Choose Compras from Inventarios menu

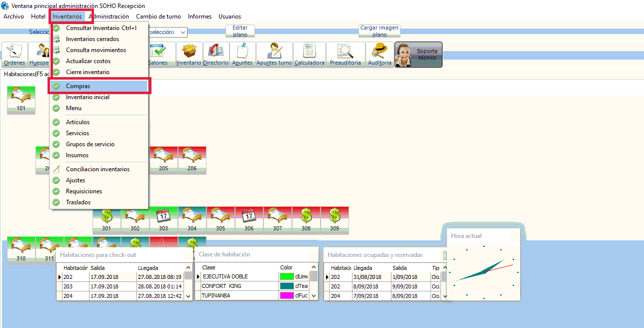pos(78,86)
